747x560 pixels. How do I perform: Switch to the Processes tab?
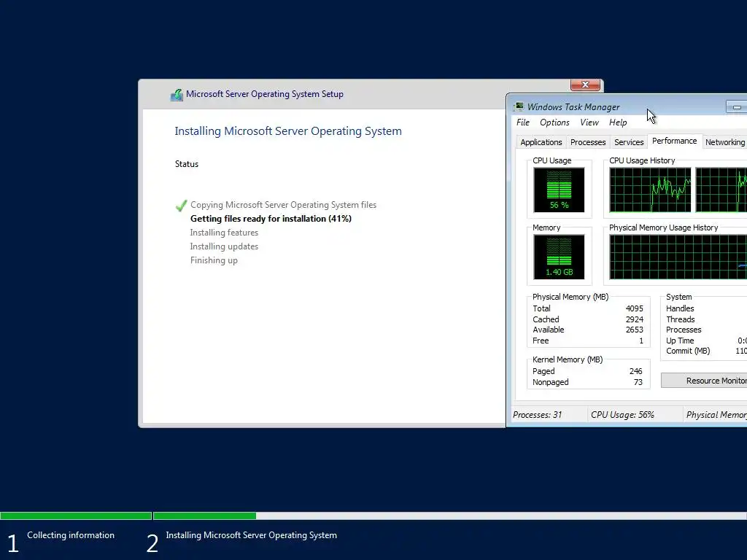(x=588, y=142)
